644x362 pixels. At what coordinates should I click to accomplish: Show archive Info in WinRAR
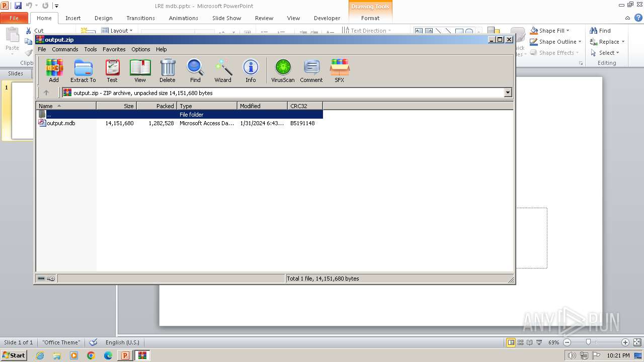(251, 71)
